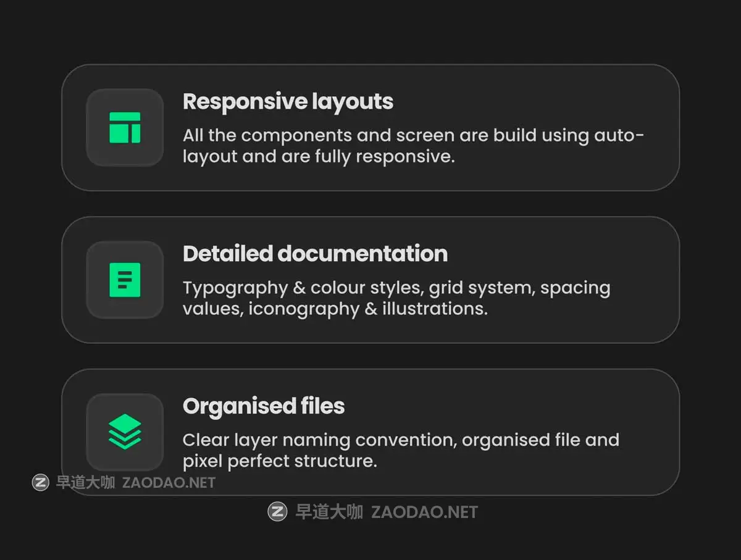Select the "Detailed documentation" heading
This screenshot has height=560, width=741.
[x=315, y=254]
